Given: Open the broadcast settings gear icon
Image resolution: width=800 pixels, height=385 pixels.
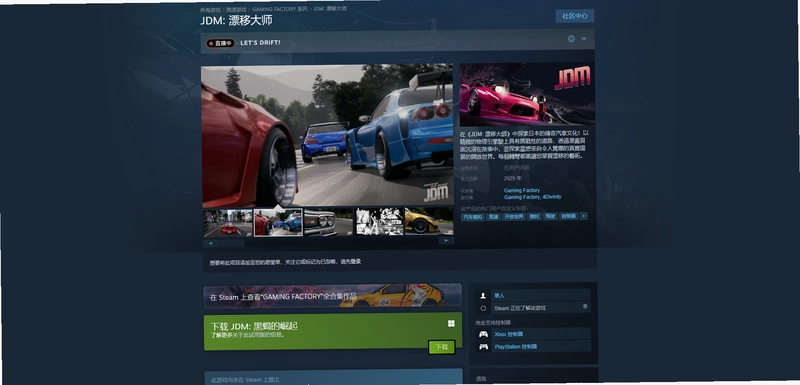Looking at the screenshot, I should click(x=571, y=39).
